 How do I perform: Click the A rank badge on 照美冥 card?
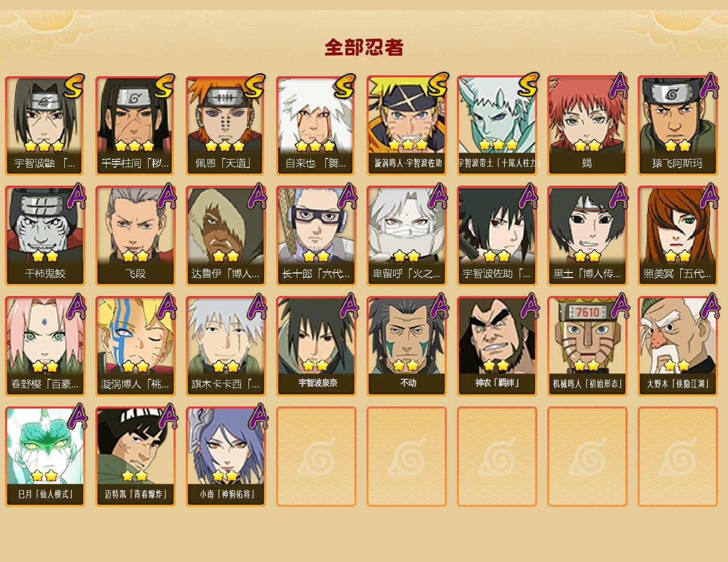coord(709,196)
